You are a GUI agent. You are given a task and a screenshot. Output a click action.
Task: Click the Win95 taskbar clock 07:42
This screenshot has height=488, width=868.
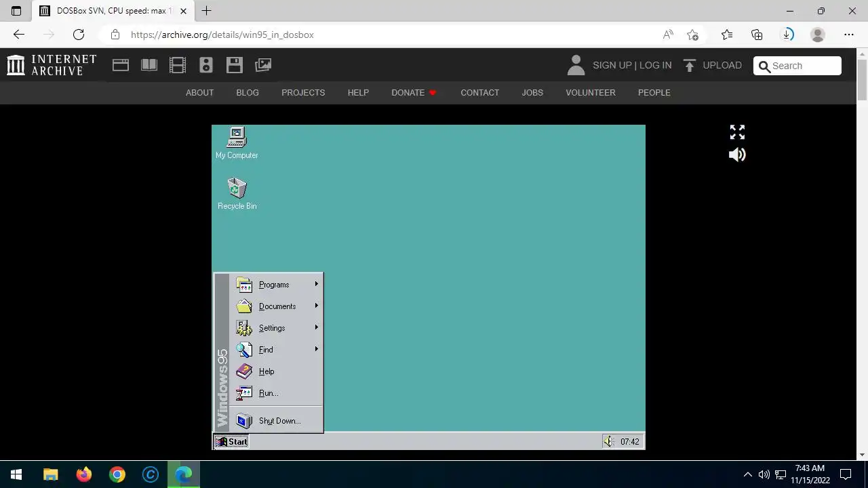[x=629, y=442]
